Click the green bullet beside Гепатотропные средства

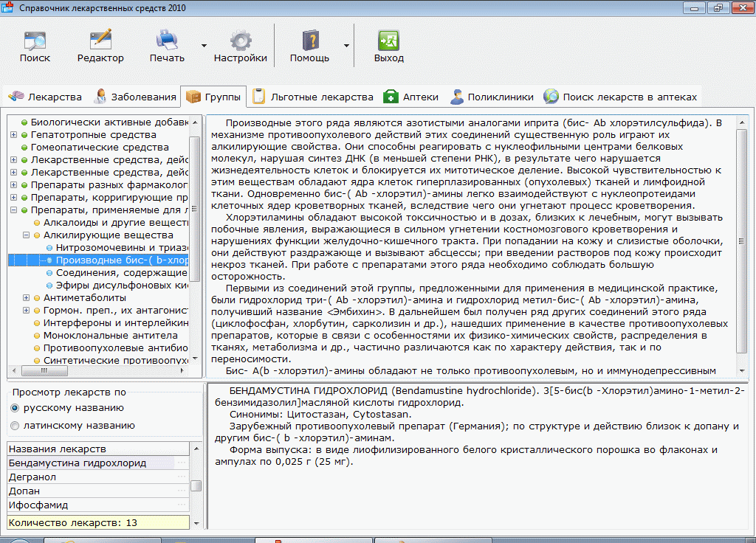[x=24, y=135]
